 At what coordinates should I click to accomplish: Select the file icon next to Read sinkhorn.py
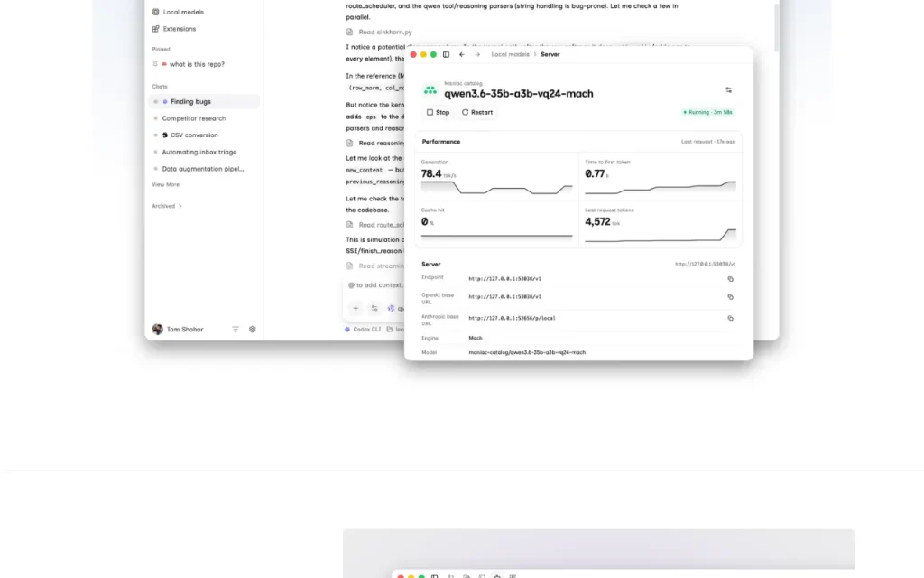tap(349, 32)
